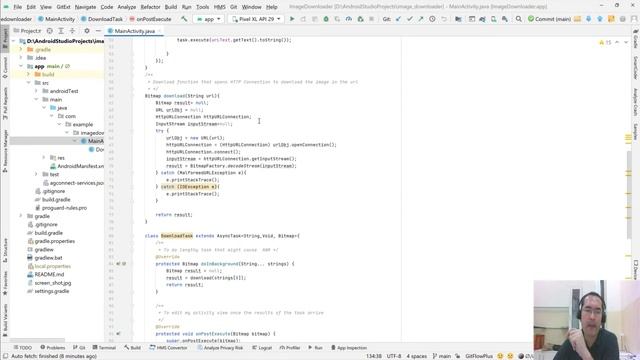Click DownloadTask breadcrumb in navigation bar
Screen dimensions: 640x360
[x=102, y=19]
